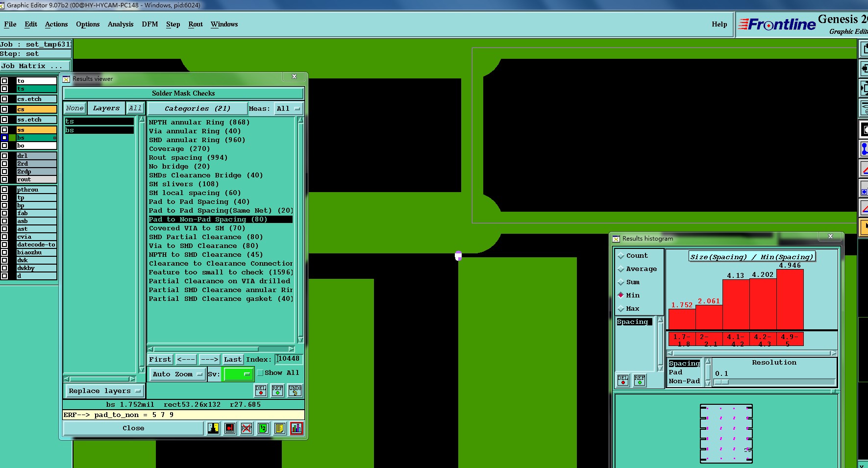Click the green '12' numbered page icon
The image size is (868, 468).
tap(263, 428)
